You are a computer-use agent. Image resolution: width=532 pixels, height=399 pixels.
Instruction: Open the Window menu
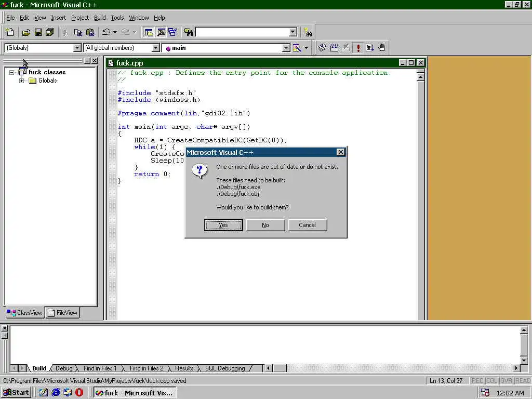[139, 18]
